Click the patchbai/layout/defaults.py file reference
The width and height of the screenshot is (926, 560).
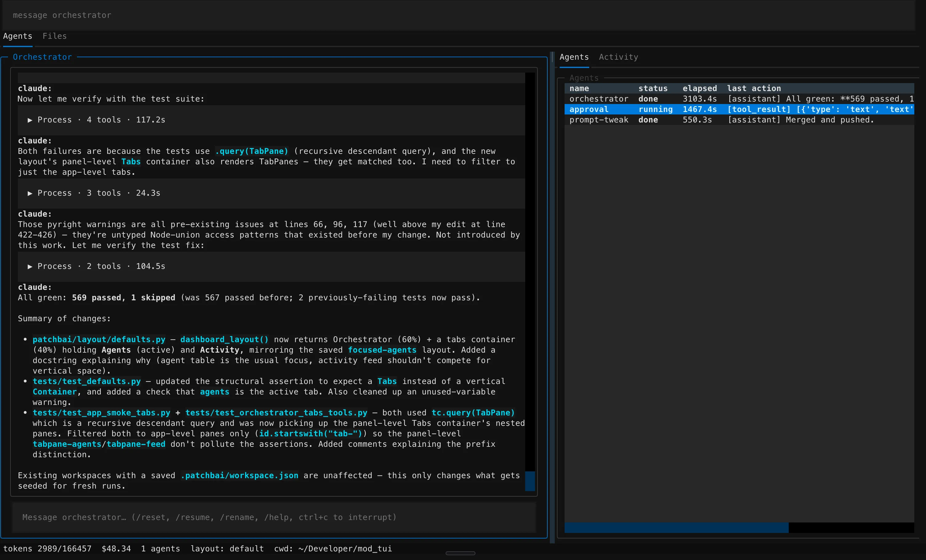click(x=99, y=339)
